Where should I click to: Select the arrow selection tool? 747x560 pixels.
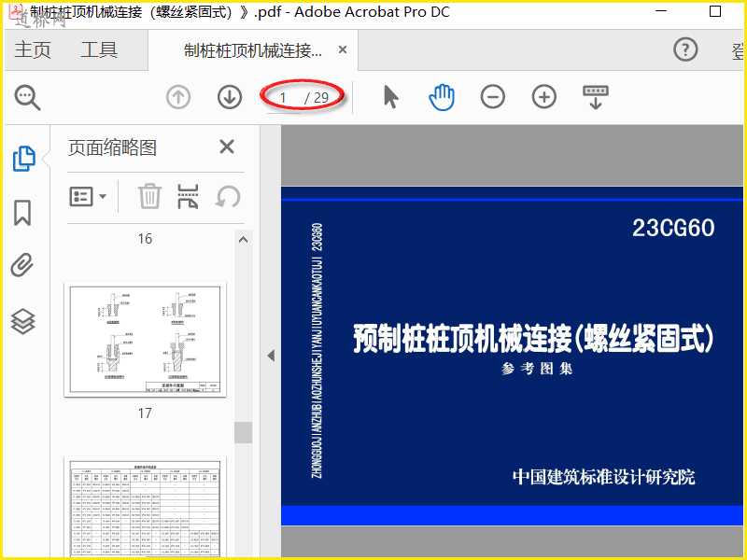click(390, 97)
